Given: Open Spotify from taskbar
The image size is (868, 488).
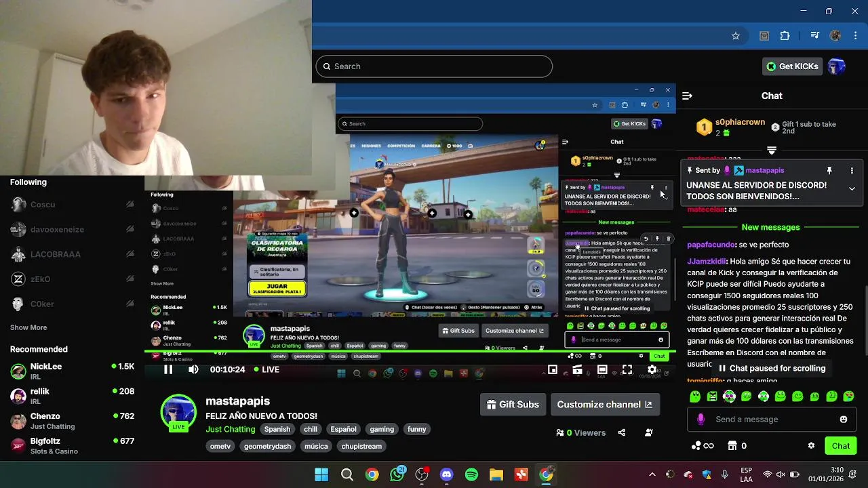Looking at the screenshot, I should pos(471,474).
